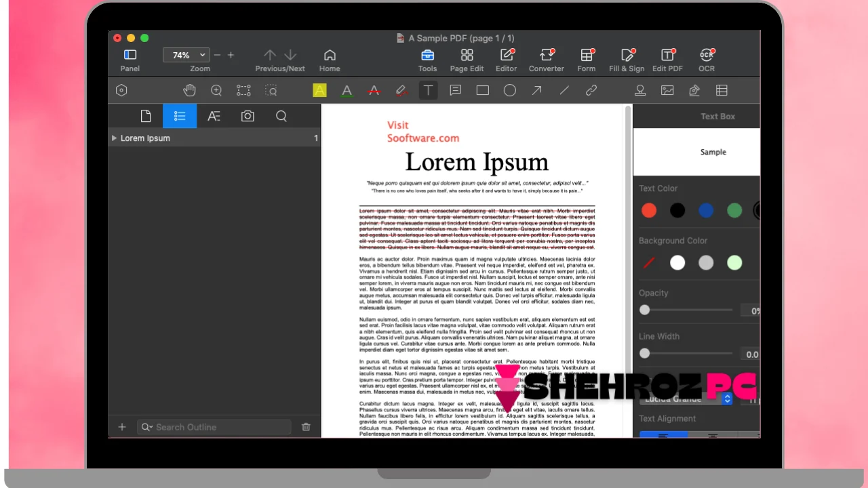Screen dimensions: 868x488
Task: Open the OCR tool
Action: (x=707, y=60)
